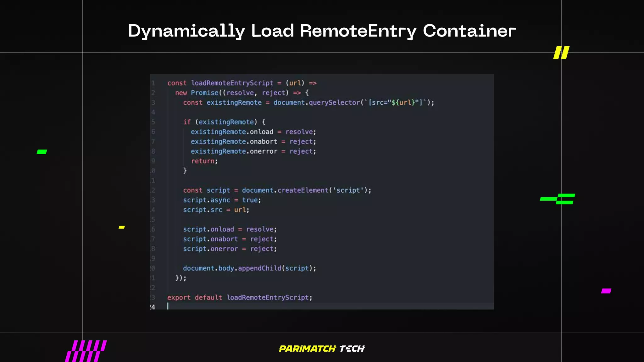Click 'script.async = true;' line
644x362 pixels.
point(222,200)
